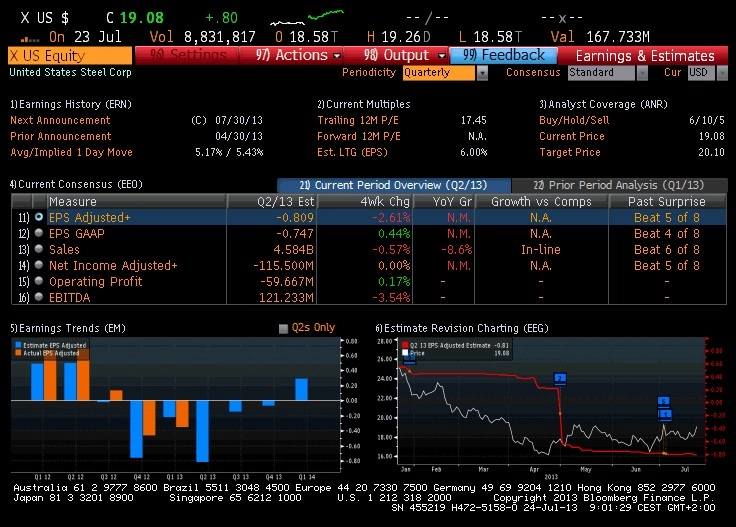Click the red Q2 13 EPS Adjusted Estimate swatch
Screen dimensions: 736x527
(x=405, y=345)
